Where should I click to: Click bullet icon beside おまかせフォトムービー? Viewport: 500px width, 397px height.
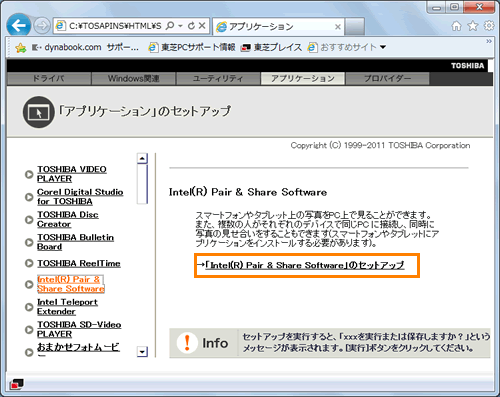coord(29,352)
